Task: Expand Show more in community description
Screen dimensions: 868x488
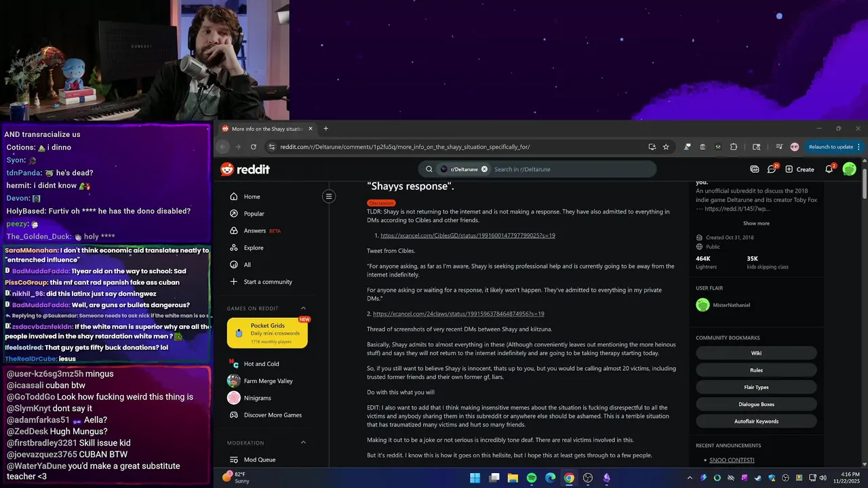Action: click(x=756, y=223)
